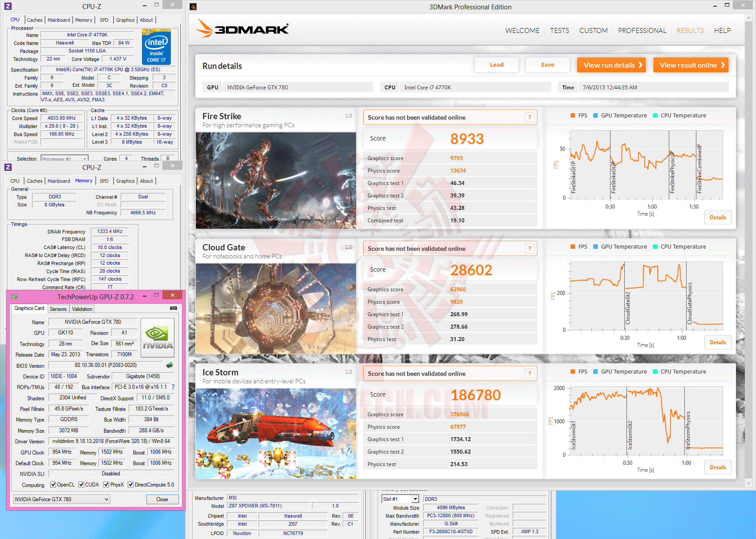Click the Driver Version field in GPU-Z
The height and width of the screenshot is (539, 756).
click(111, 441)
